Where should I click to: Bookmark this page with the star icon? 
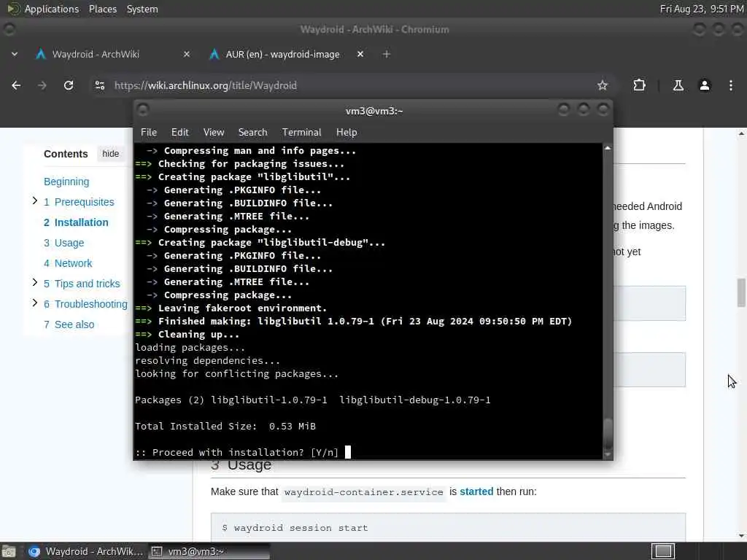coord(602,85)
